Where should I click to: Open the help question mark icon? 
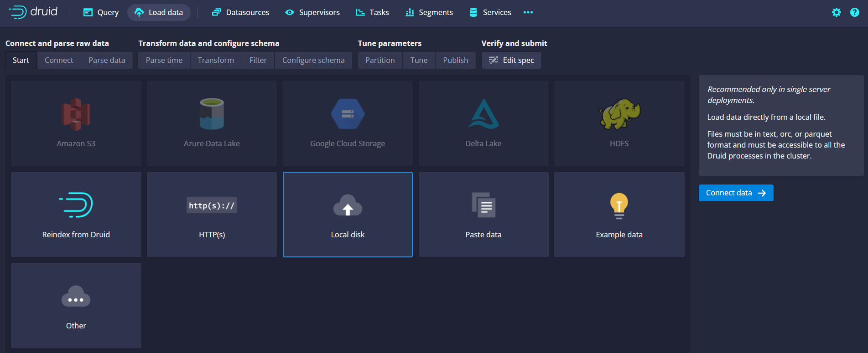[x=854, y=12]
